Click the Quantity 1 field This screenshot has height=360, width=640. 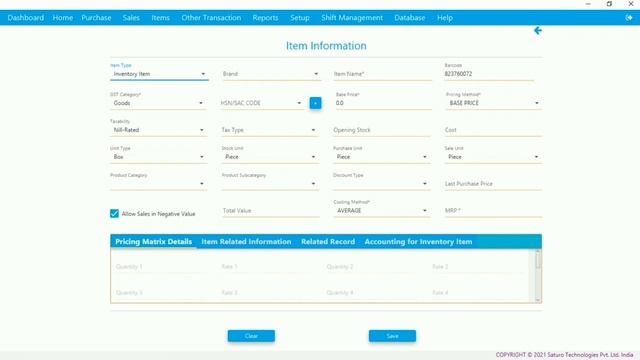tap(162, 267)
